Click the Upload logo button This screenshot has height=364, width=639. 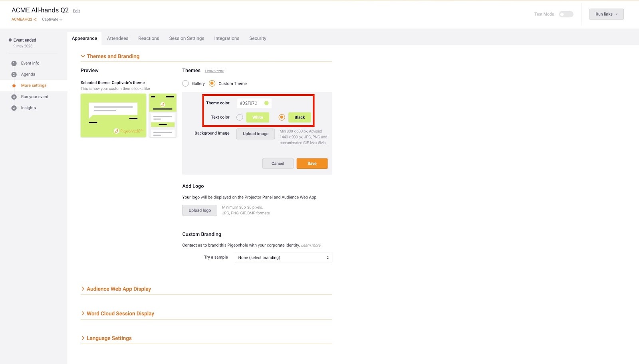click(200, 210)
